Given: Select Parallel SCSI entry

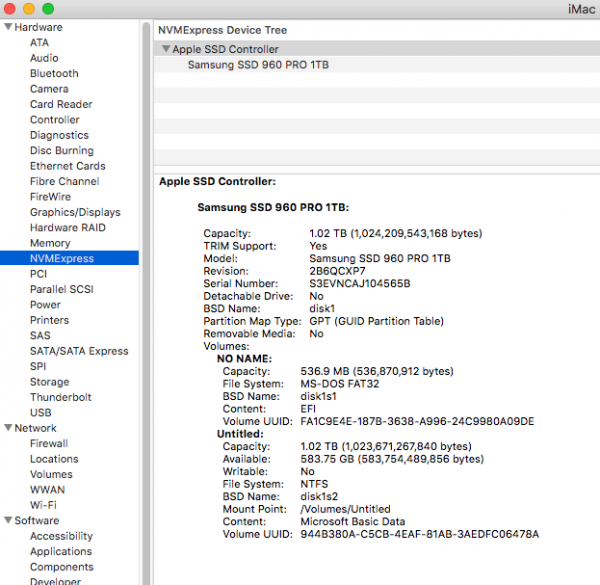Looking at the screenshot, I should point(62,289).
